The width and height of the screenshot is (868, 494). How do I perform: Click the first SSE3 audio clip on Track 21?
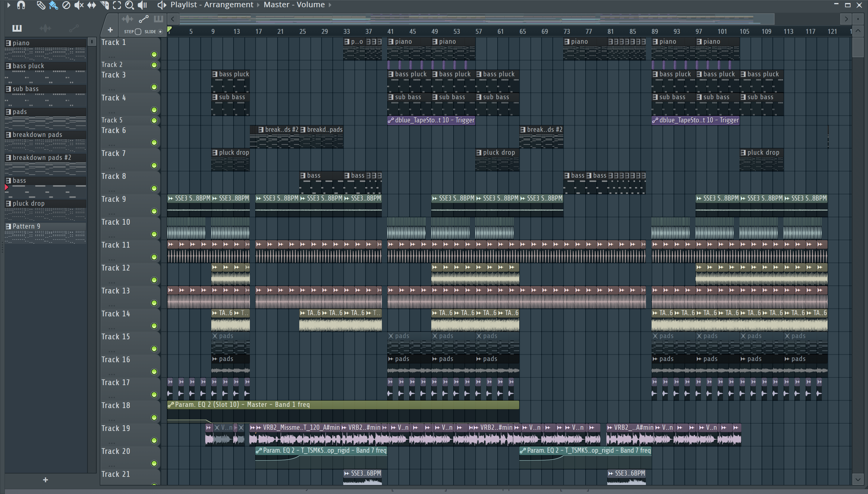(x=363, y=477)
